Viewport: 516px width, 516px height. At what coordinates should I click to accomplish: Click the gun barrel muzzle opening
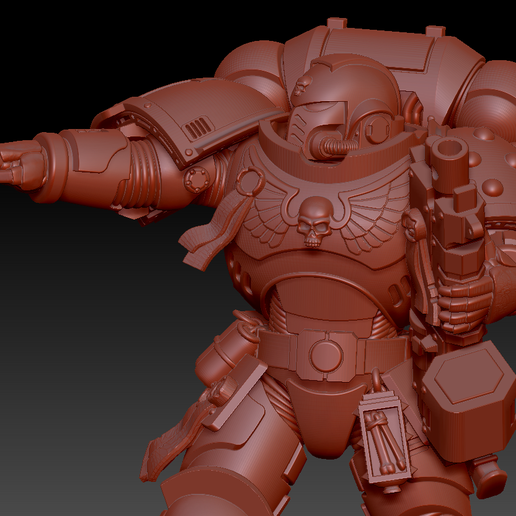[x=450, y=149]
